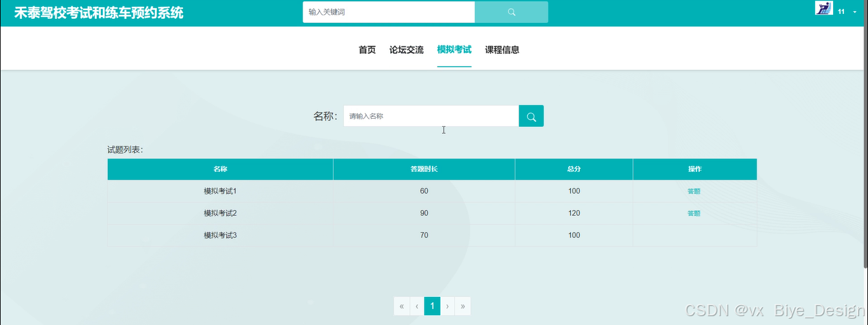Select page 1 in pagination
The height and width of the screenshot is (325, 868).
(x=432, y=306)
